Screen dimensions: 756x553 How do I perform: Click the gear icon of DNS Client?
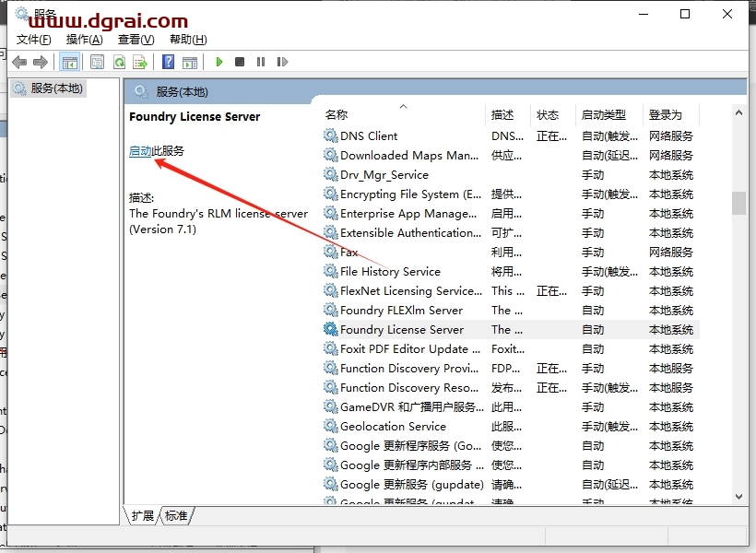click(330, 135)
